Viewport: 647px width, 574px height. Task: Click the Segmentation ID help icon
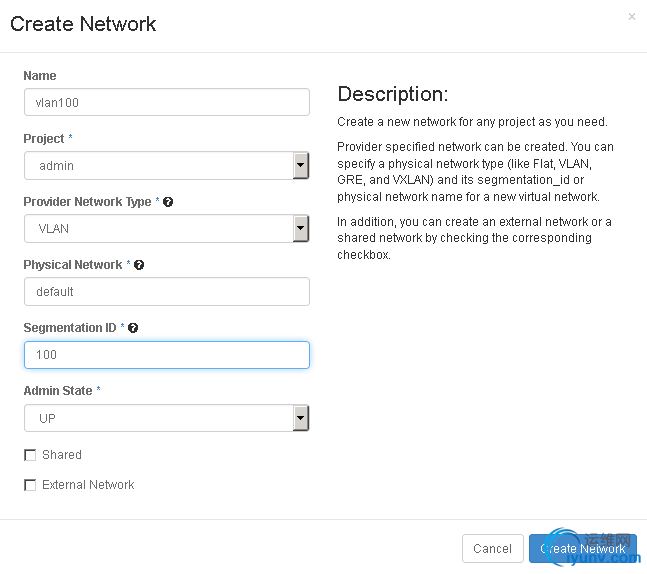[133, 328]
